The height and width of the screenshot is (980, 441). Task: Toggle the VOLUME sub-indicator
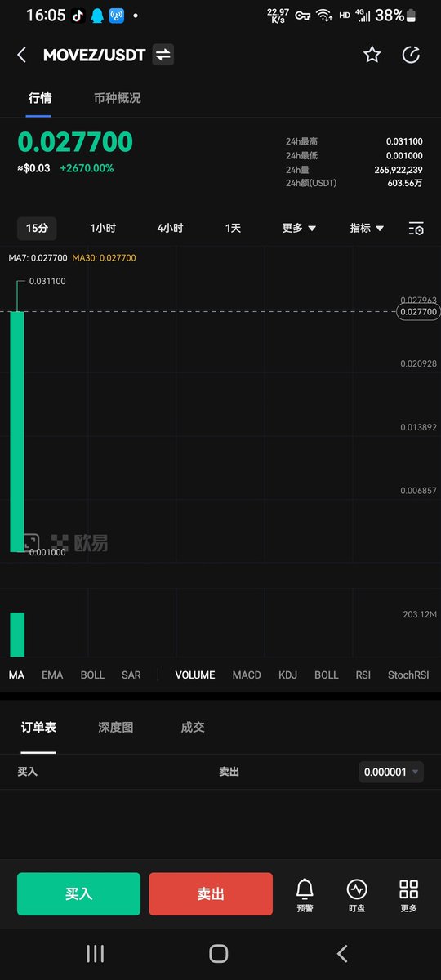[195, 675]
